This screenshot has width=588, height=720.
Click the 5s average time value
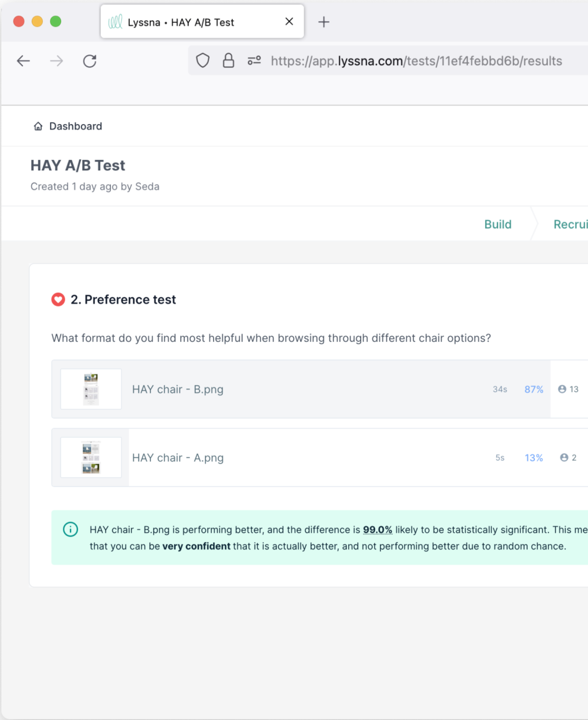click(500, 458)
